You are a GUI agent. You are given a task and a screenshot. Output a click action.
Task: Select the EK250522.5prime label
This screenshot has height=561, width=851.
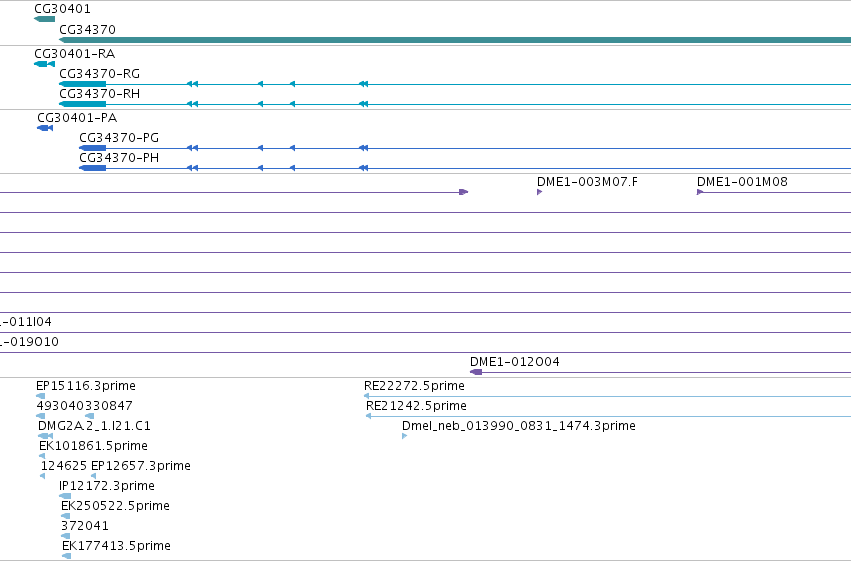point(115,506)
